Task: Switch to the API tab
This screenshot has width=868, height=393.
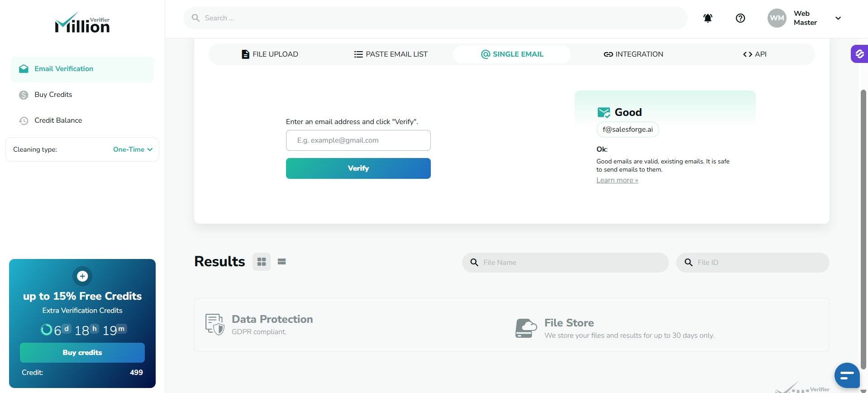Action: [x=754, y=54]
